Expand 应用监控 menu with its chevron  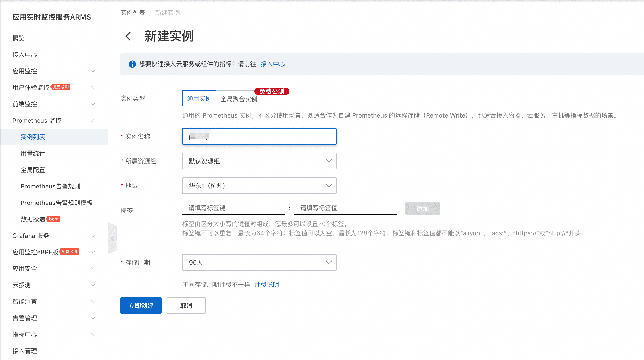tap(93, 71)
